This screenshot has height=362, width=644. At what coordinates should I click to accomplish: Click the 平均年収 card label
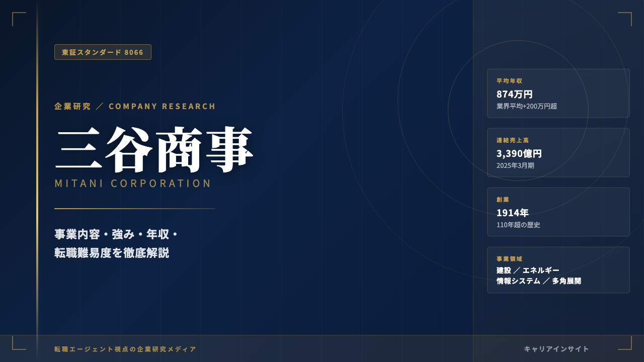point(510,81)
